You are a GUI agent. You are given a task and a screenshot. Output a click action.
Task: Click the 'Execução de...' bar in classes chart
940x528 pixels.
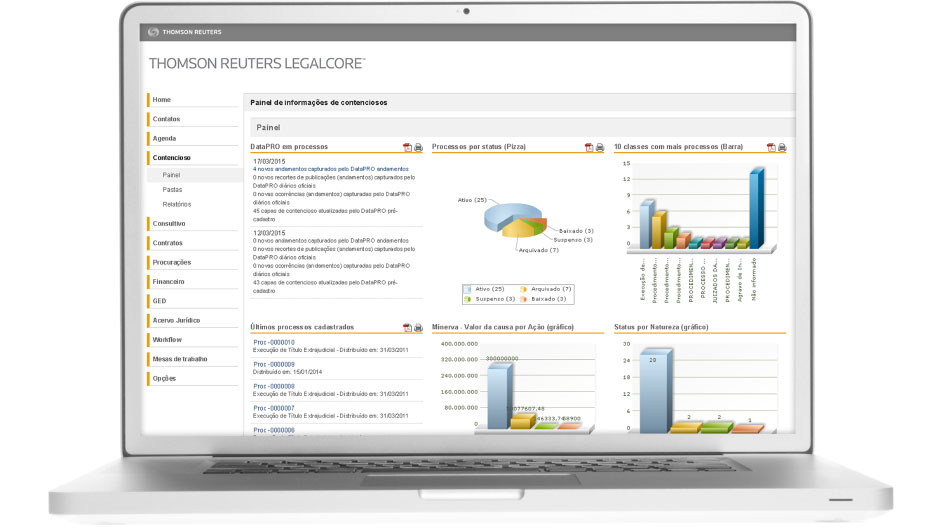tap(646, 225)
